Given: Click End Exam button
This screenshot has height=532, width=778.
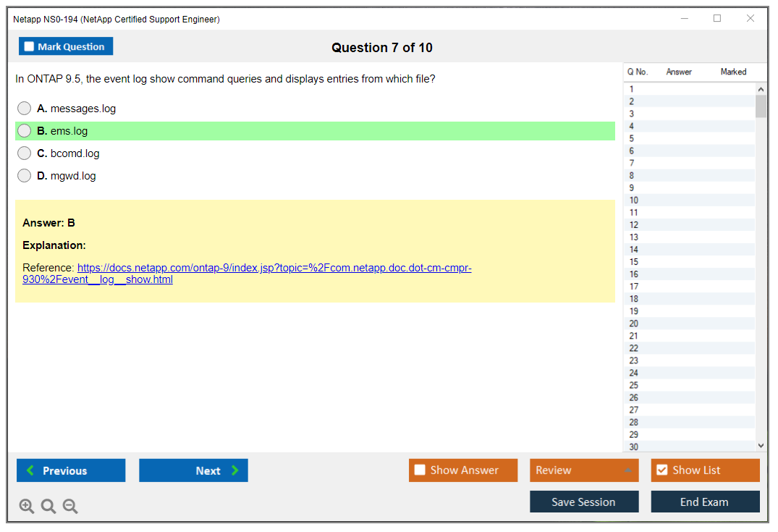Looking at the screenshot, I should [705, 502].
